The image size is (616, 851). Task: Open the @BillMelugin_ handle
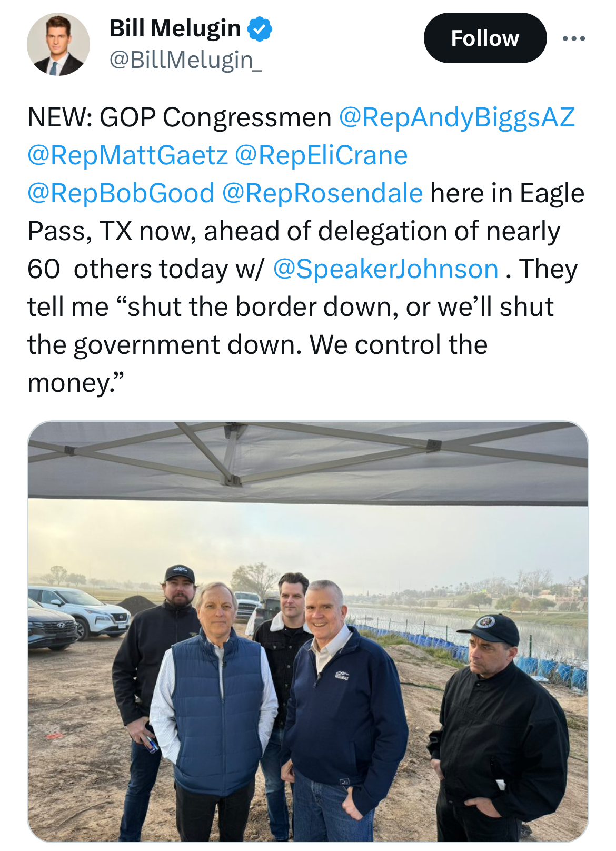(185, 60)
